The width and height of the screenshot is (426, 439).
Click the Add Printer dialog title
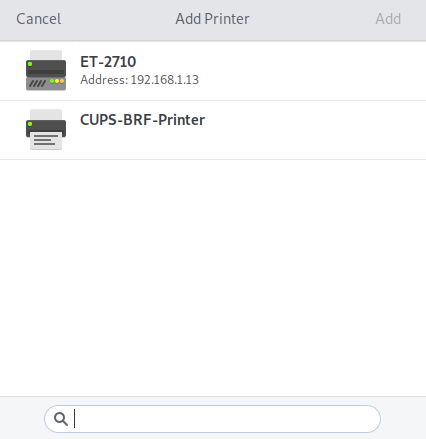click(212, 19)
